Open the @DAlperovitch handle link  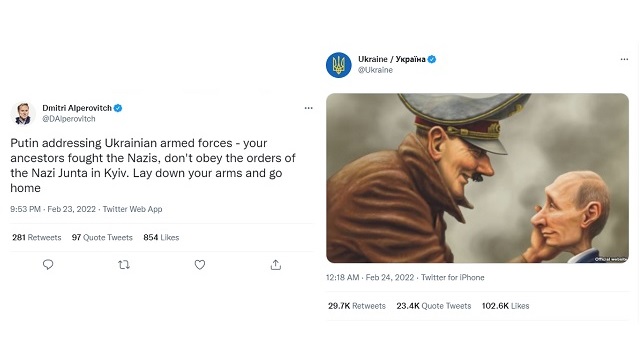[x=69, y=119]
